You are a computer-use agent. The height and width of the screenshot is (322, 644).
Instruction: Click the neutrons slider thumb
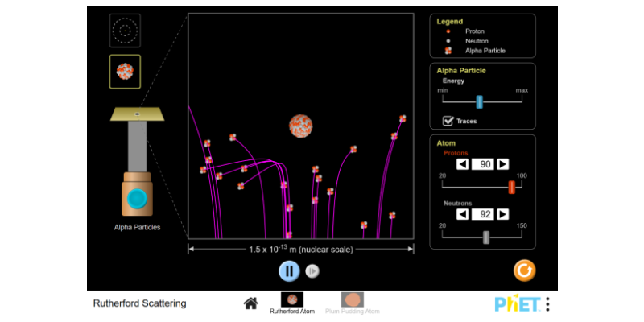click(485, 237)
